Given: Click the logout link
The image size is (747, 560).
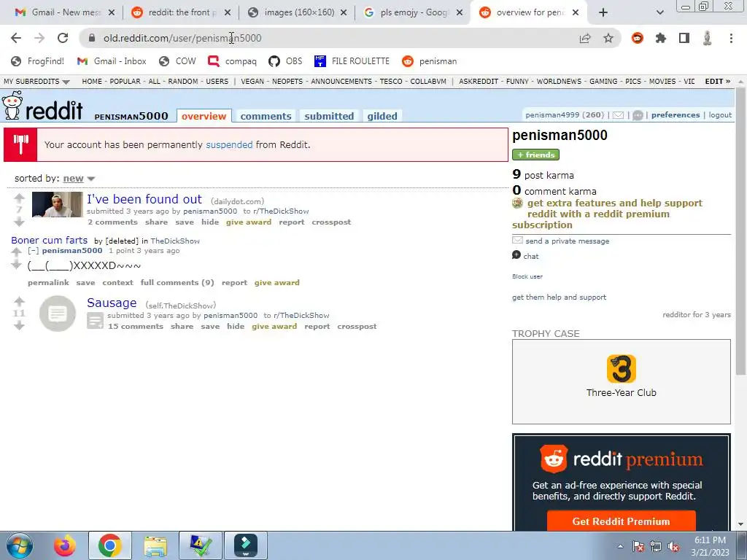Looking at the screenshot, I should click(720, 115).
